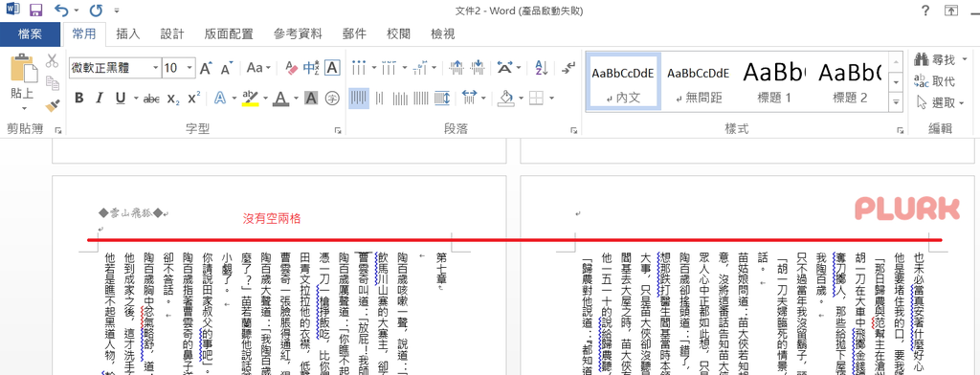Viewport: 980px width, 375px height.
Task: Apply paragraph shading fill color
Action: click(x=506, y=99)
